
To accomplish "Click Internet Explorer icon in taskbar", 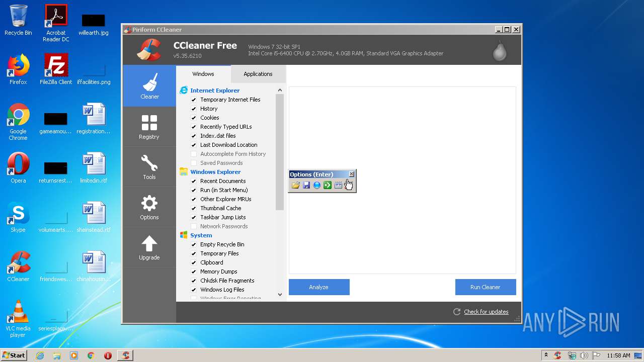I will [x=40, y=355].
